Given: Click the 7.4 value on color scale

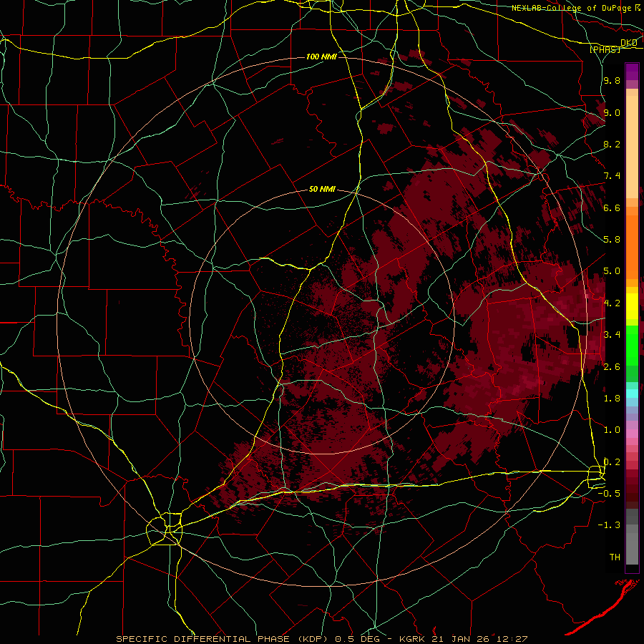Looking at the screenshot, I should pos(612,176).
